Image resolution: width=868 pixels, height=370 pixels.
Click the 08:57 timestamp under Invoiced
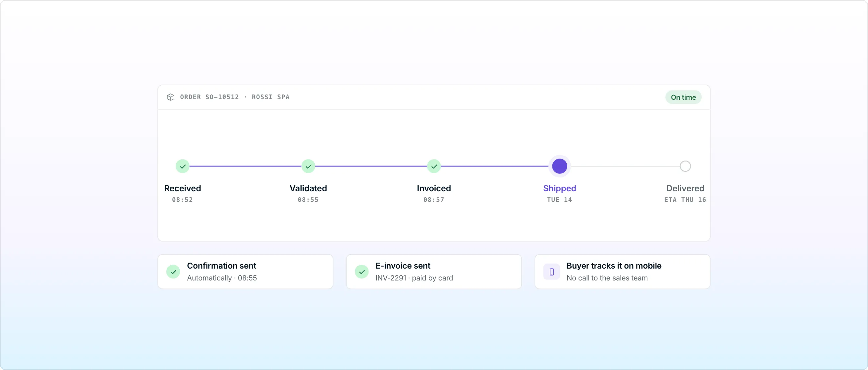pyautogui.click(x=434, y=200)
